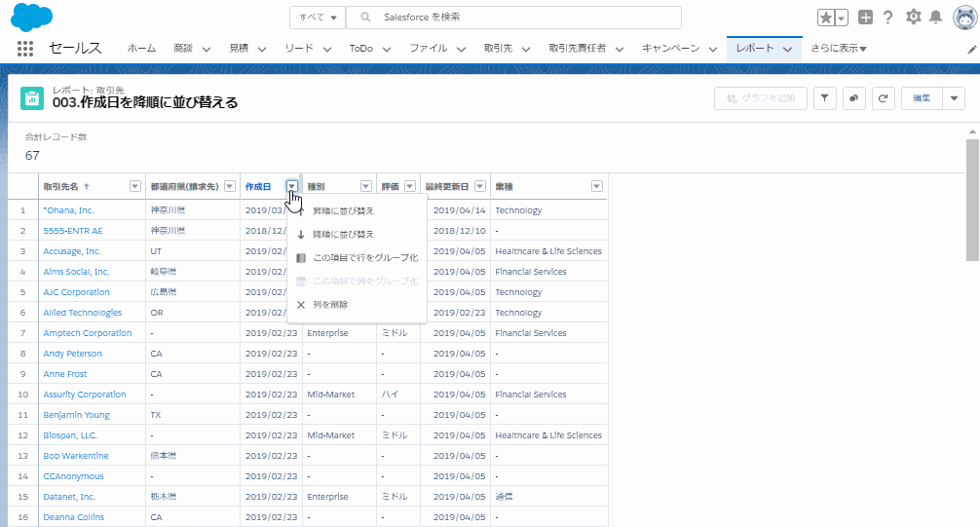The height and width of the screenshot is (527, 980).
Task: Open the global create plus icon
Action: 866,18
